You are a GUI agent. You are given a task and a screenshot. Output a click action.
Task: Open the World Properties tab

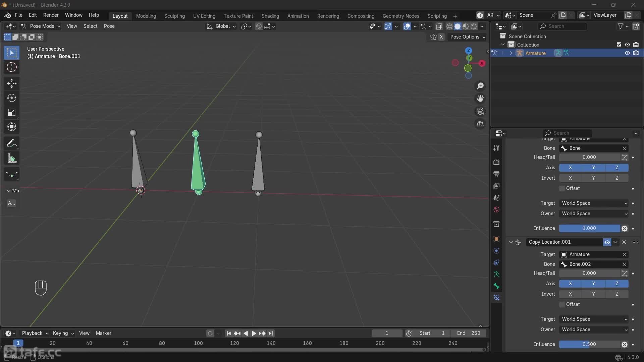[x=496, y=209]
